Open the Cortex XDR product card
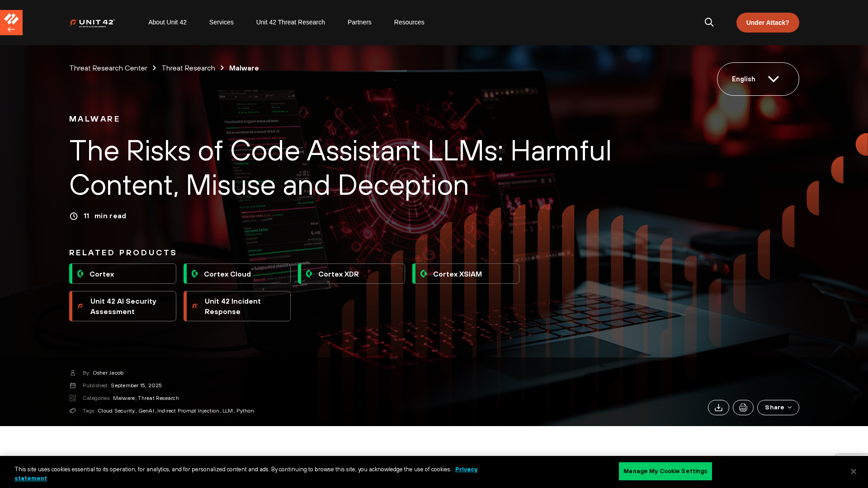 [351, 274]
